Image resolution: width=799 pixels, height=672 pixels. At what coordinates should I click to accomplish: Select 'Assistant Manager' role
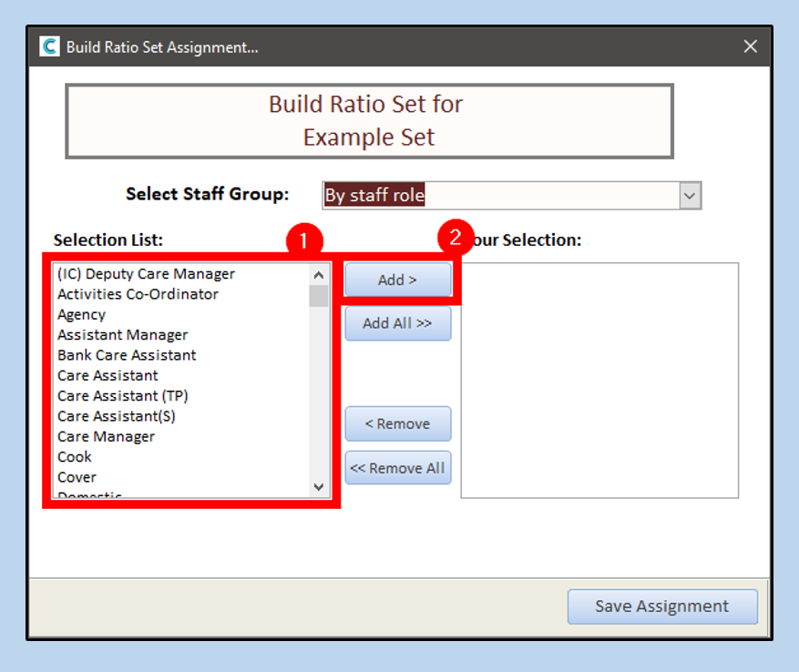tap(122, 335)
